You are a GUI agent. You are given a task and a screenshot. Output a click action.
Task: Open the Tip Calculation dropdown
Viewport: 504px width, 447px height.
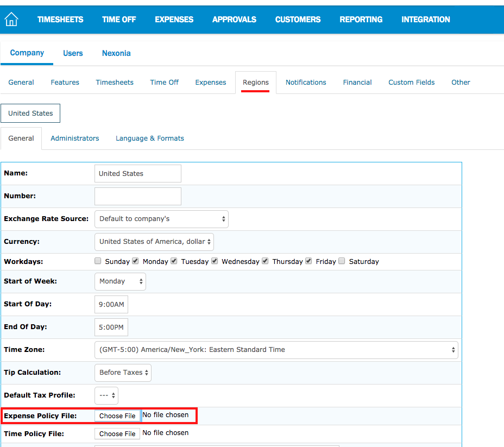click(x=123, y=373)
